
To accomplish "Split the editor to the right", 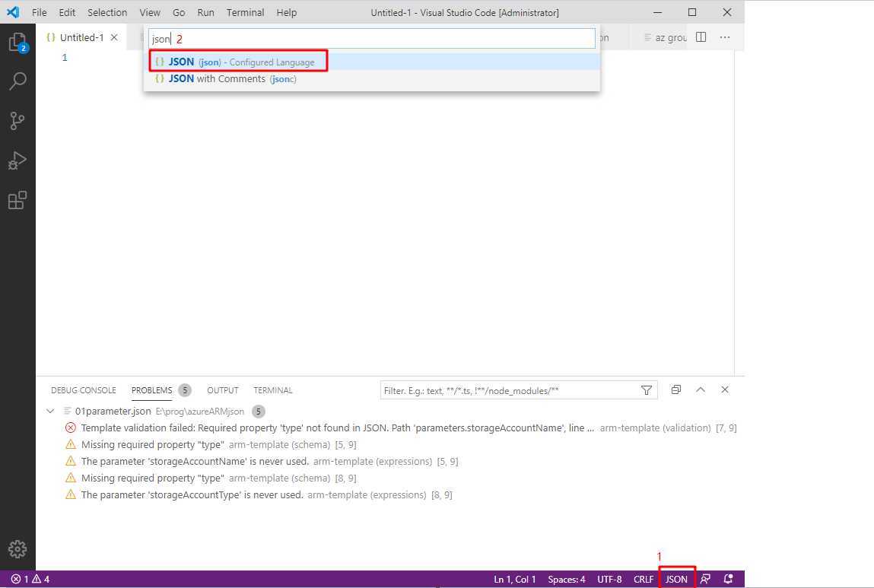I will (701, 37).
